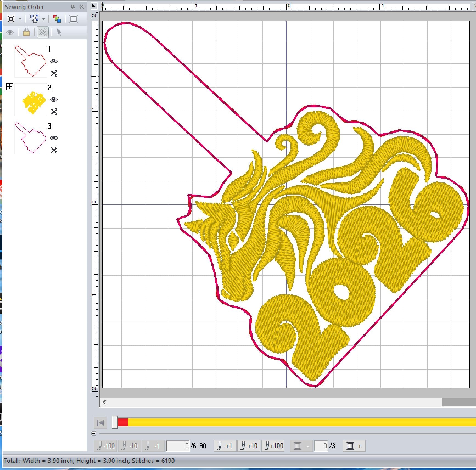Toggle visibility of yellow item 2
This screenshot has width=476, height=470.
54,99
